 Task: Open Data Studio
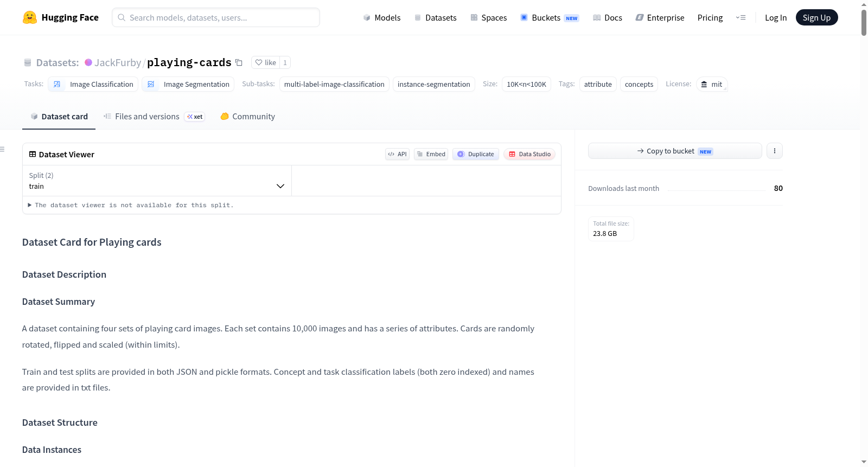pos(529,154)
